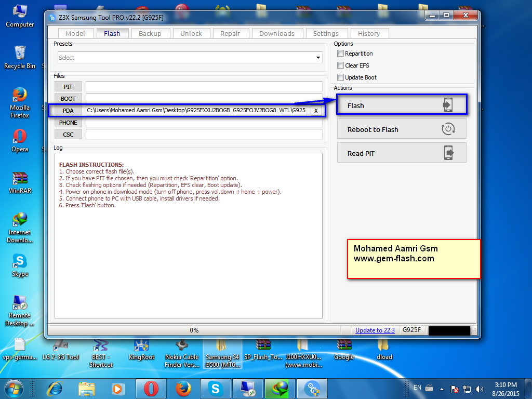The height and width of the screenshot is (399, 532).
Task: Launch KingRoot desktop icon
Action: (141, 350)
